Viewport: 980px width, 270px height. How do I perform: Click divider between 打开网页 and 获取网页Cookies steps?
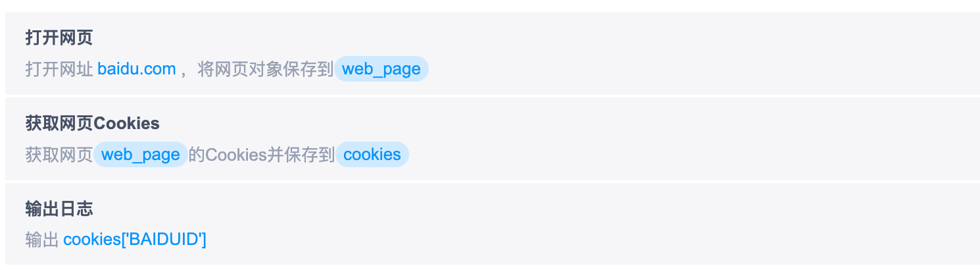[x=490, y=96]
